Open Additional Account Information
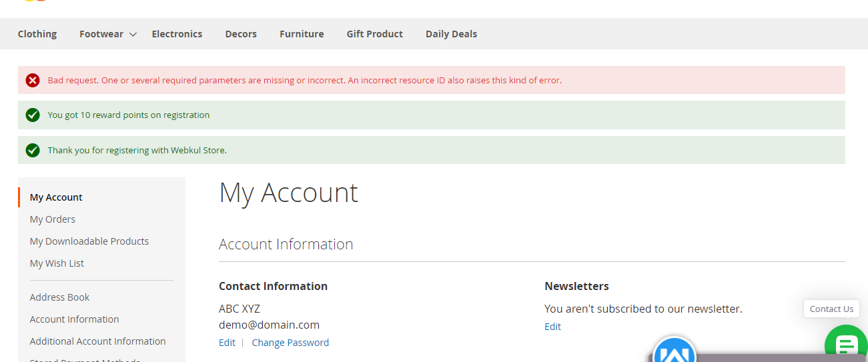Viewport: 868px width, 362px height. pos(97,341)
